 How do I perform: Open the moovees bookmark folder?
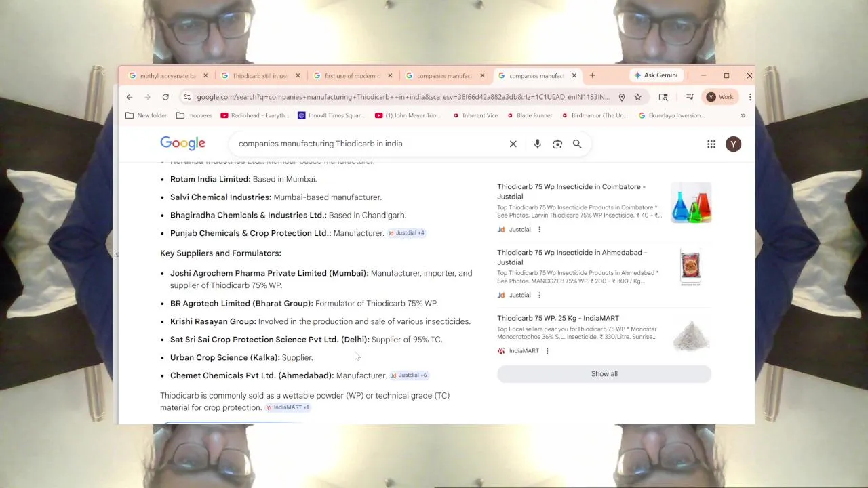coord(194,115)
